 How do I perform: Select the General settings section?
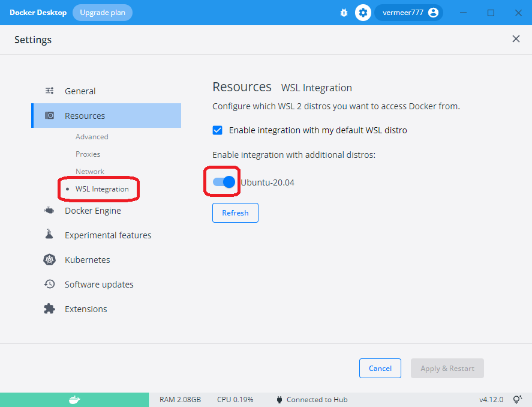point(80,91)
